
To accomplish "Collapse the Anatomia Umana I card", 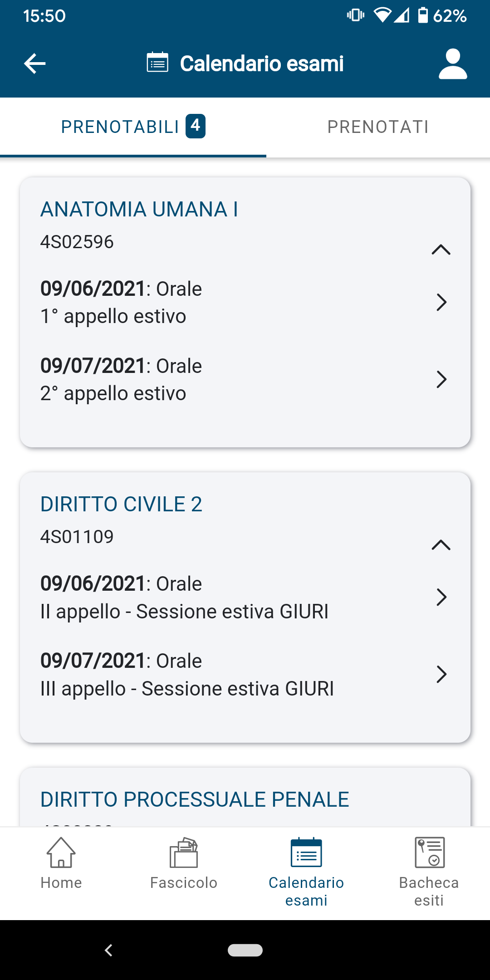I will click(x=441, y=250).
